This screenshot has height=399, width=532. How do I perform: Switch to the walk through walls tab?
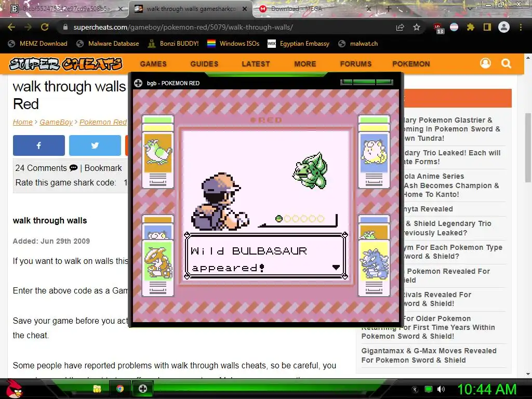[x=191, y=9]
